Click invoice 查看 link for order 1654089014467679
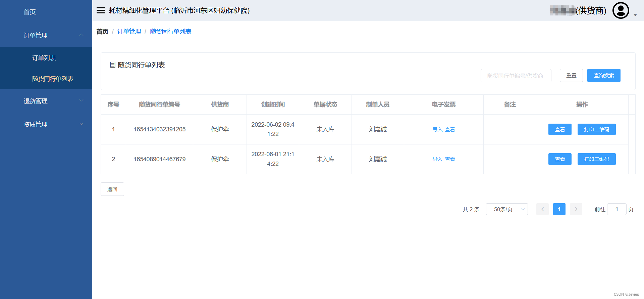644x299 pixels. [x=450, y=159]
